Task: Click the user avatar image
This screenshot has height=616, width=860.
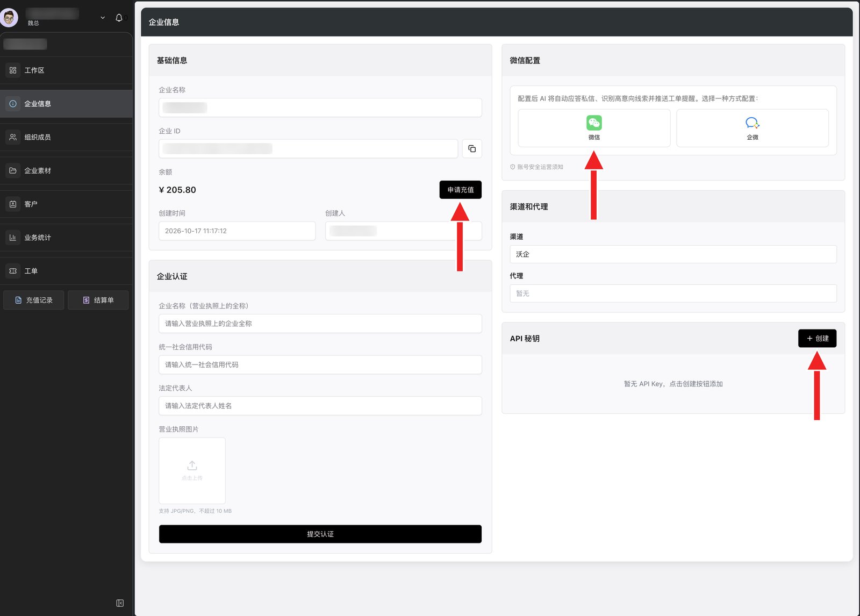Action: (x=9, y=18)
